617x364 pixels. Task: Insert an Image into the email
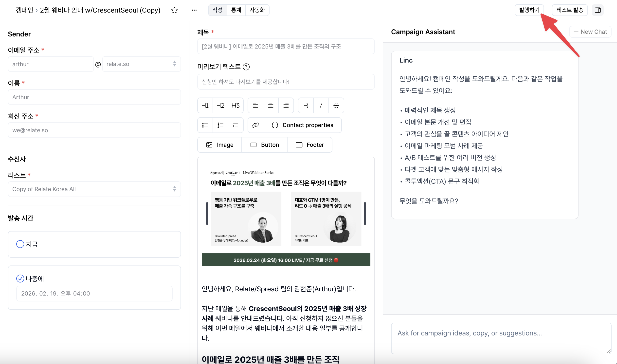coord(219,145)
